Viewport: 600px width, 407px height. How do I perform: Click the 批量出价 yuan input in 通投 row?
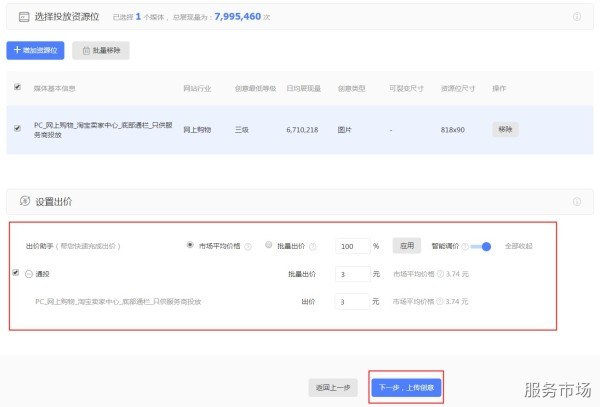tap(353, 274)
